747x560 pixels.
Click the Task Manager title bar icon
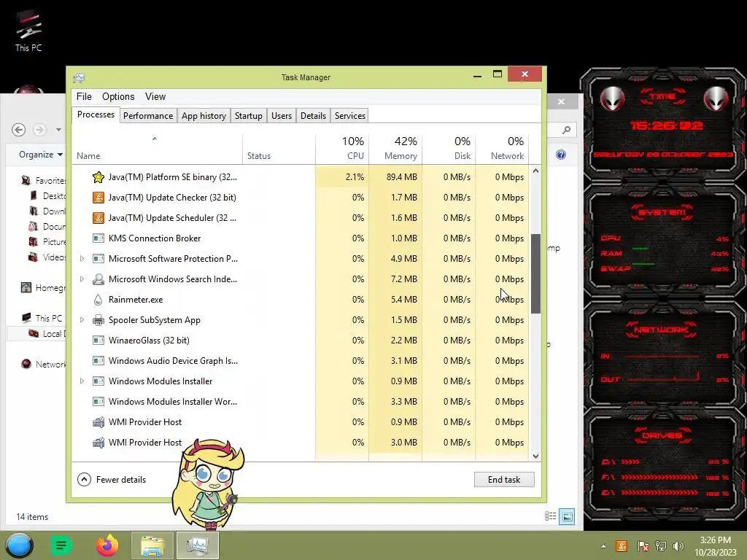click(x=79, y=77)
